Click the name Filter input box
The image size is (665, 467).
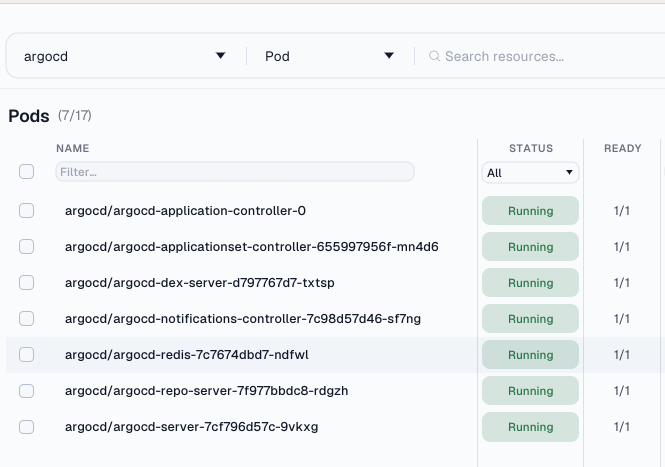point(235,172)
